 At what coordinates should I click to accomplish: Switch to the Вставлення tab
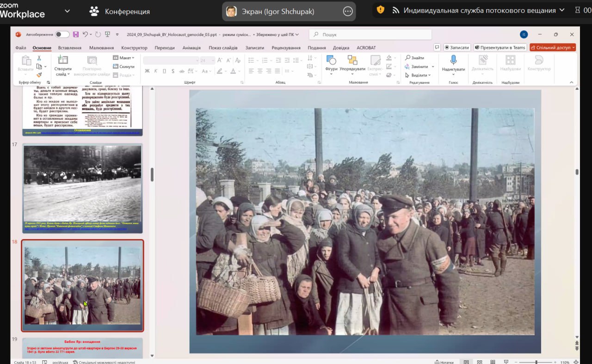click(70, 48)
